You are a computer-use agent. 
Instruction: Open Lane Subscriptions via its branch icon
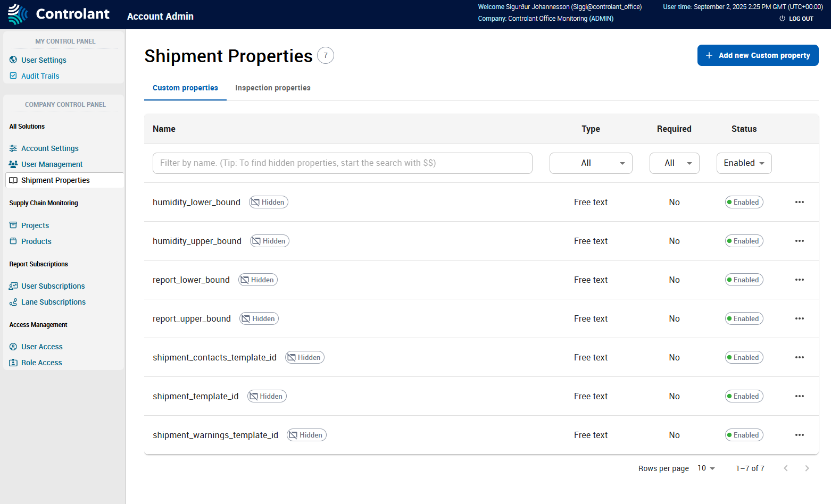13,301
